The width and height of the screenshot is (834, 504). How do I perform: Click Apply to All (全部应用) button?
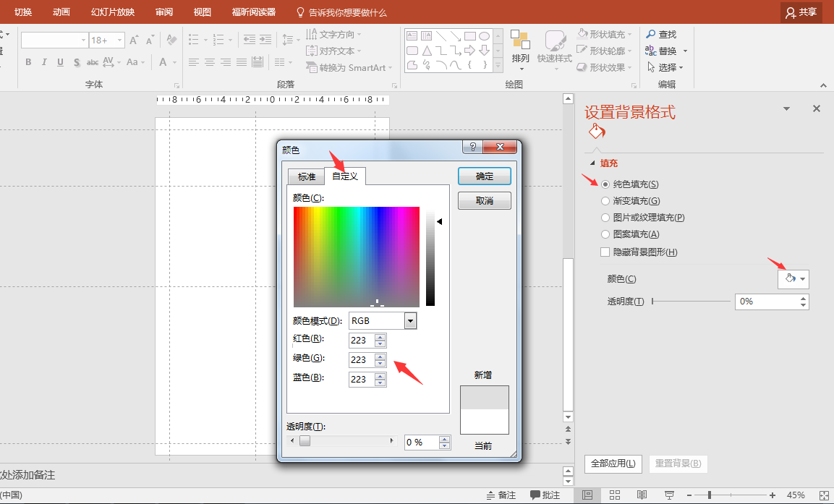click(x=613, y=464)
